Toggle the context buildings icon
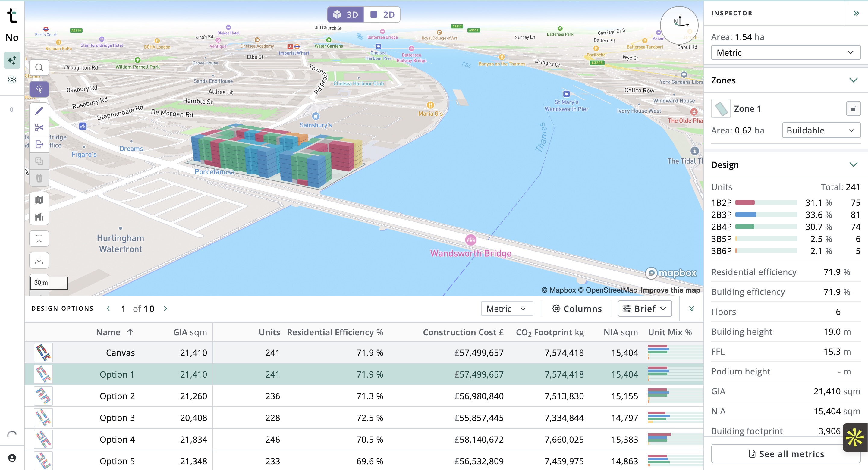868x470 pixels. pos(39,217)
